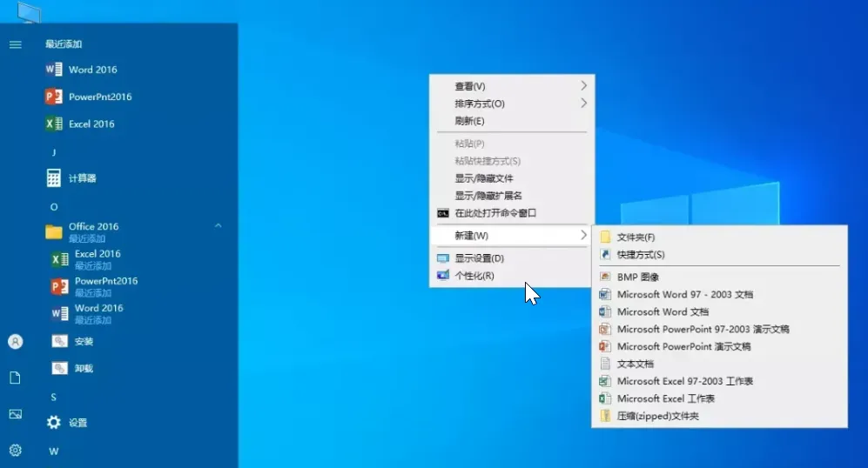Create a new 文件夹(F) folder

(x=719, y=237)
